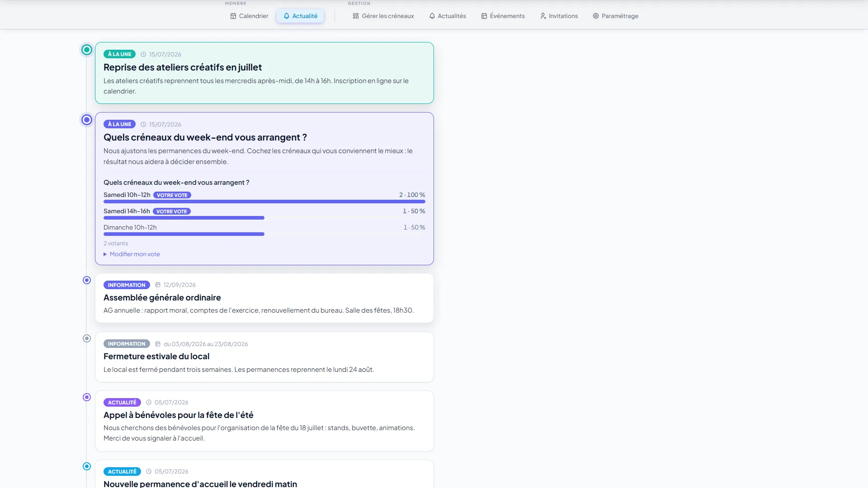Select the timeline marker for Fermeture estivale
This screenshot has width=868, height=488.
tap(87, 338)
